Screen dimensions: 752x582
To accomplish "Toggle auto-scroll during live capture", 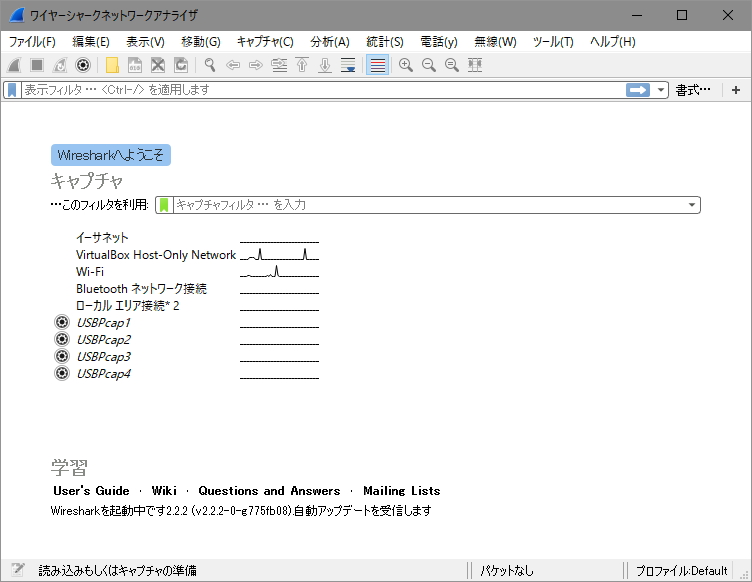I will (348, 65).
